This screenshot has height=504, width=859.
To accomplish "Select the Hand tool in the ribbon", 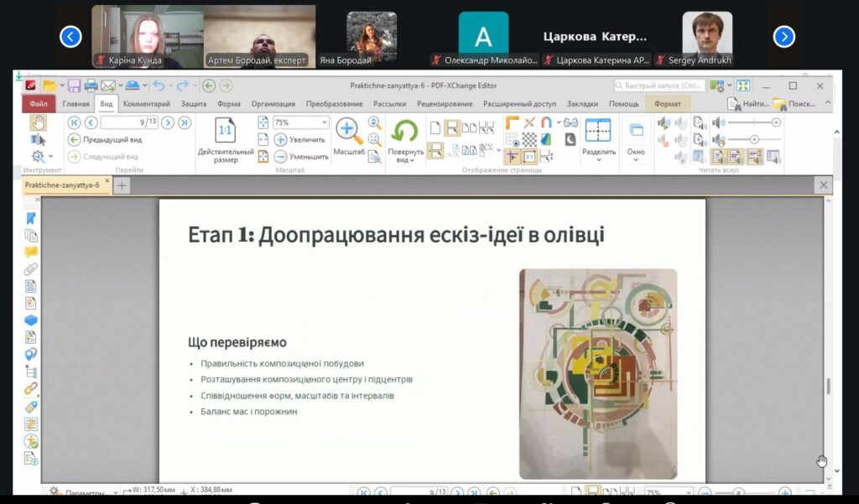I will coord(38,123).
